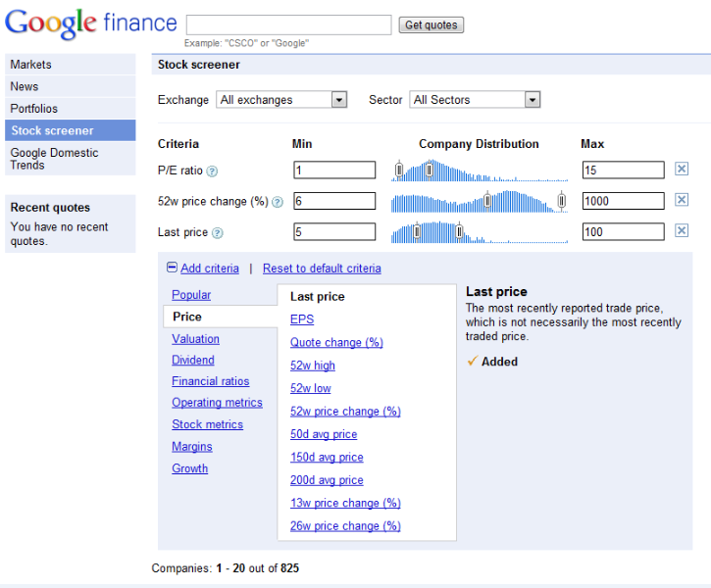Click the 52w price change help icon
The height and width of the screenshot is (588, 711).
(x=278, y=202)
